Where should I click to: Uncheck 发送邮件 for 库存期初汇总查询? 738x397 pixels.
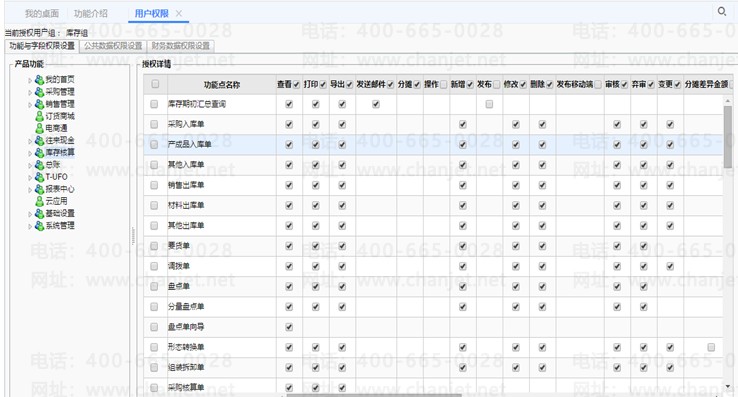[376, 104]
